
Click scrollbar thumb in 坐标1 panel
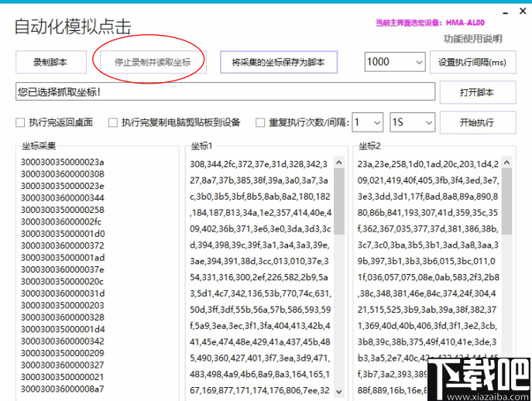[338, 201]
